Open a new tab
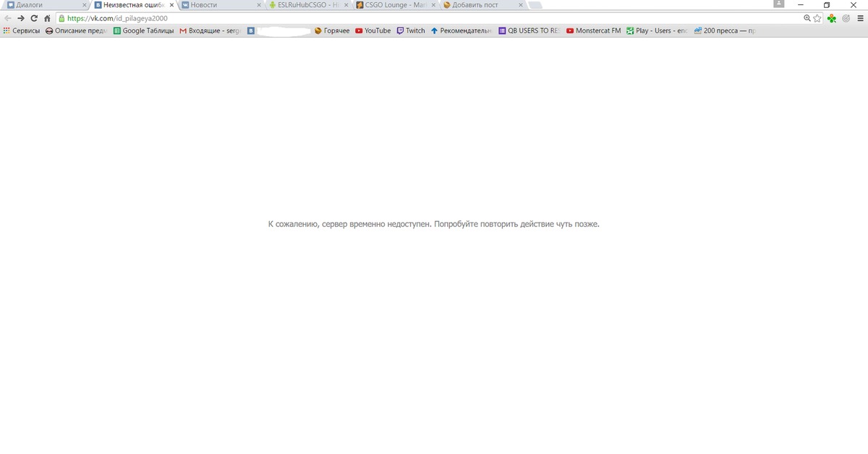The width and height of the screenshot is (868, 454). tap(536, 5)
